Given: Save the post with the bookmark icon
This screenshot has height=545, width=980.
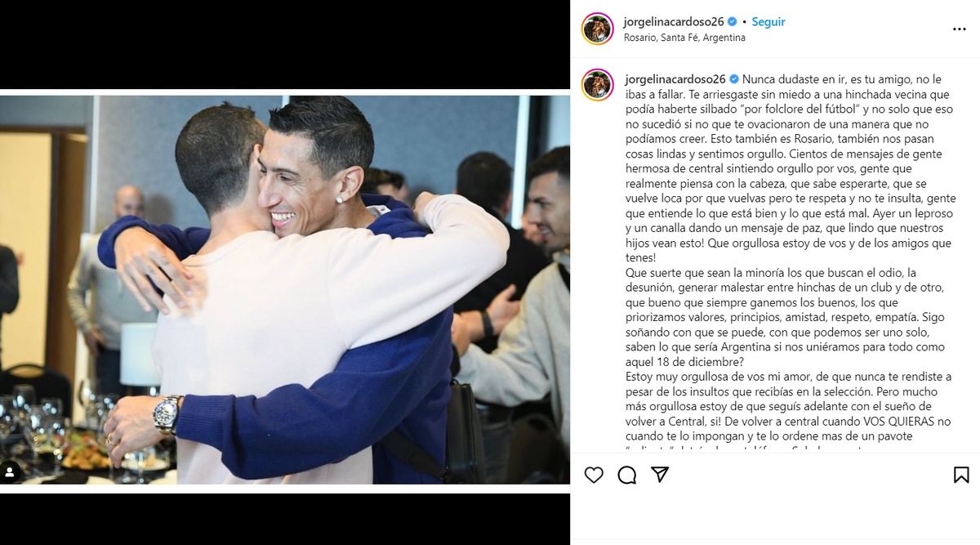Looking at the screenshot, I should pyautogui.click(x=961, y=475).
